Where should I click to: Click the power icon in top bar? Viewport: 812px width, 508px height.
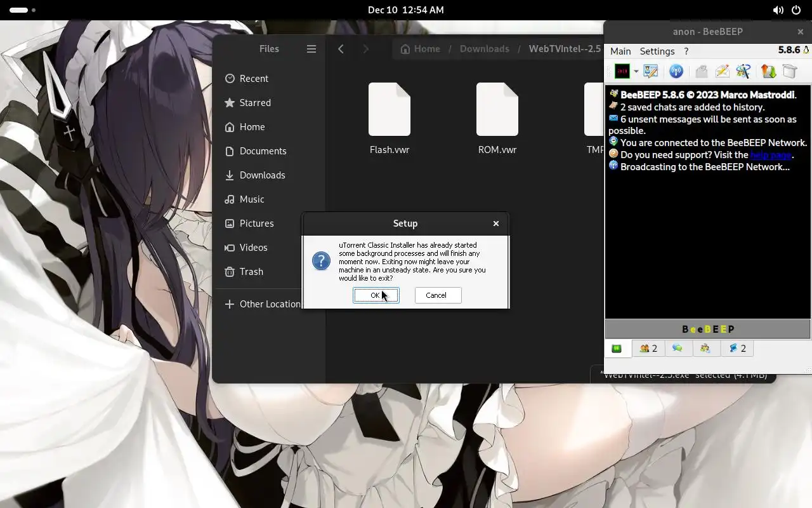[x=797, y=10]
